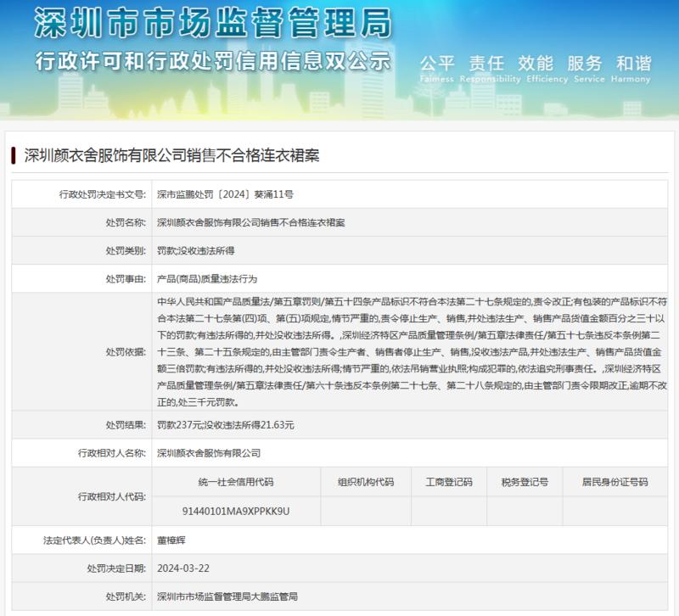
Task: Click the label 行政处罚决定书文号
Action: point(102,194)
